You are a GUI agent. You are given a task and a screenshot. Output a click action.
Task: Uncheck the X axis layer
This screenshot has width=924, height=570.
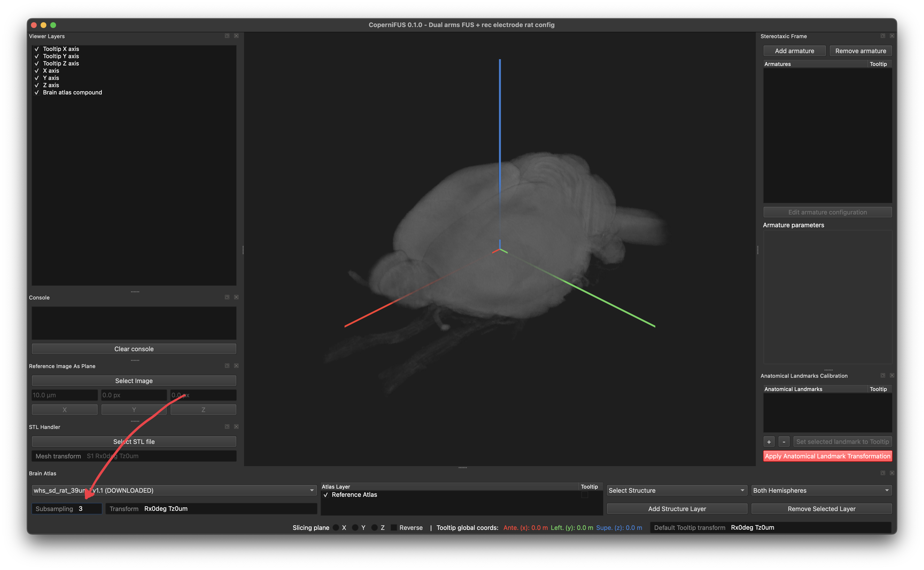(36, 71)
